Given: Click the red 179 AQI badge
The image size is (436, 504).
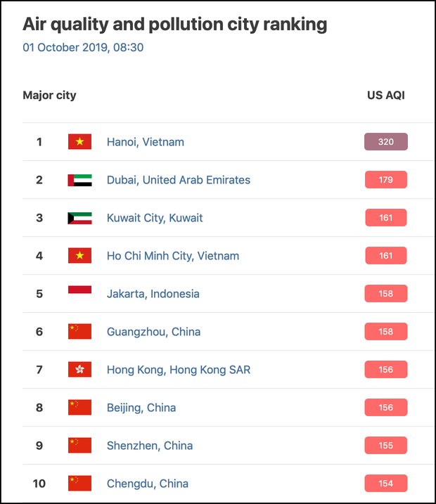Looking at the screenshot, I should (x=385, y=180).
